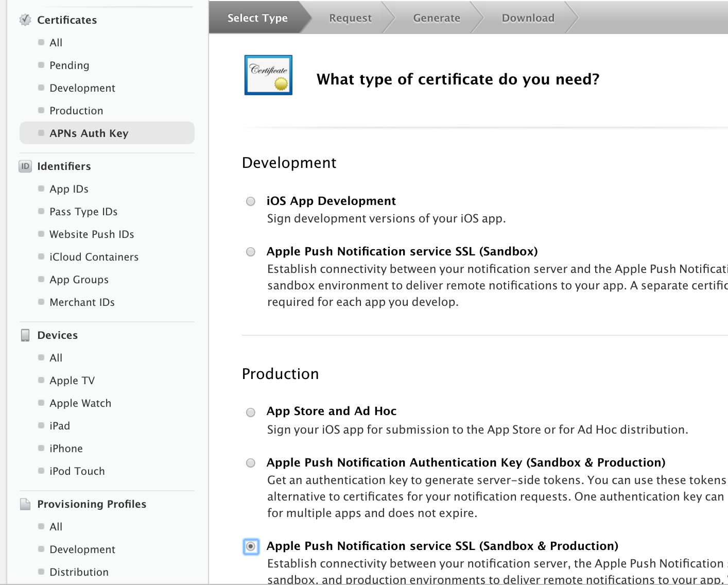The height and width of the screenshot is (585, 728).
Task: Open the Download step
Action: pos(528,18)
